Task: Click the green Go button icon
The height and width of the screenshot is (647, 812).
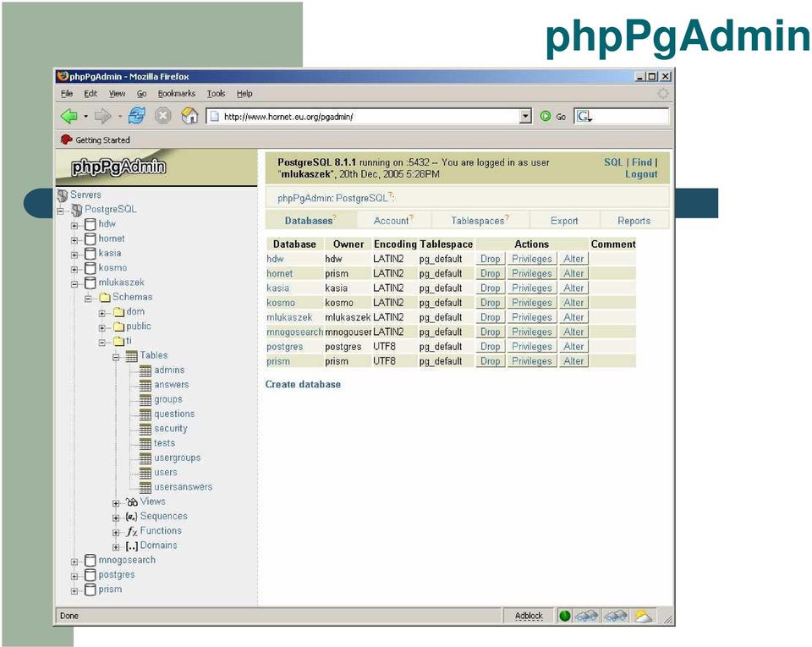Action: [546, 116]
